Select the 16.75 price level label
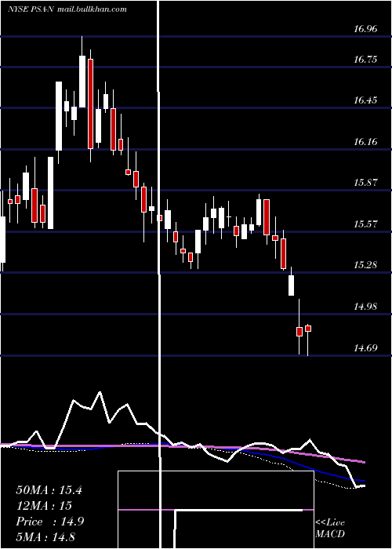 click(365, 59)
